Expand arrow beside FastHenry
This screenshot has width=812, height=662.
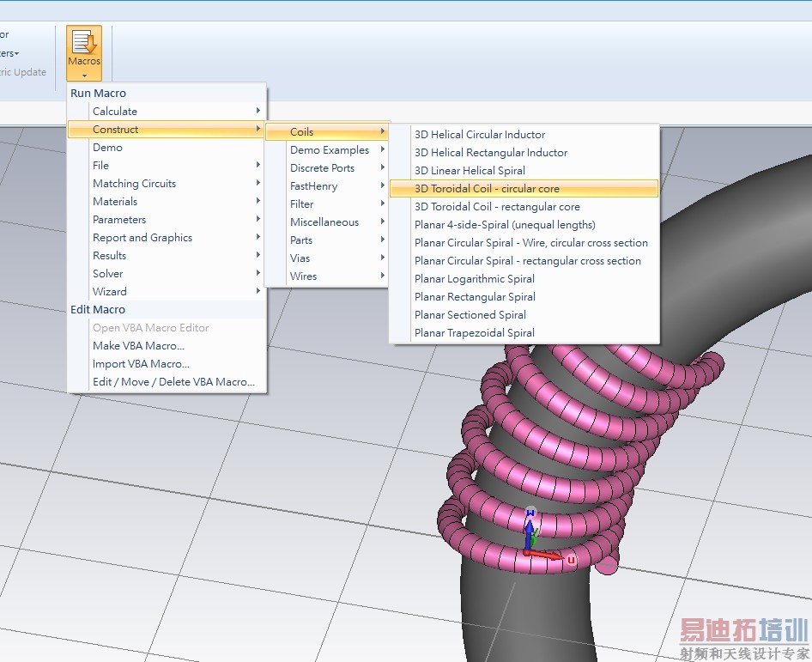click(382, 185)
